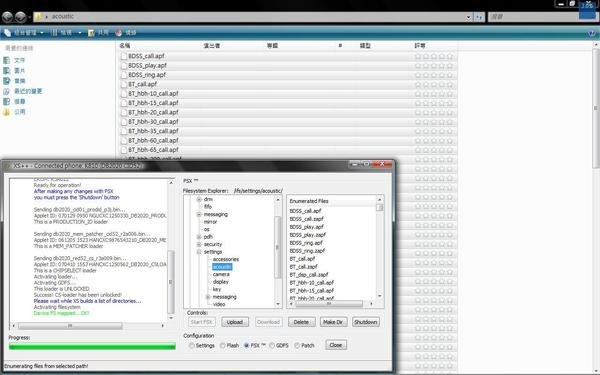Select the camera folder in the tree
Viewport: 600px width, 375px height.
point(221,274)
